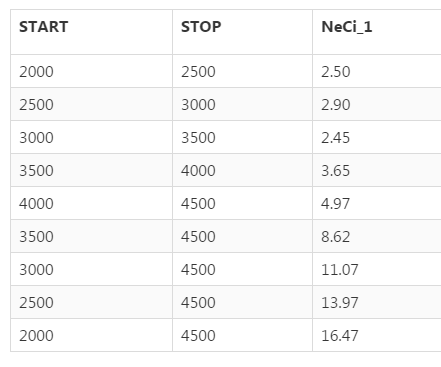This screenshot has height=367, width=441.
Task: Click the NeCi_1 column header
Action: 377,32
